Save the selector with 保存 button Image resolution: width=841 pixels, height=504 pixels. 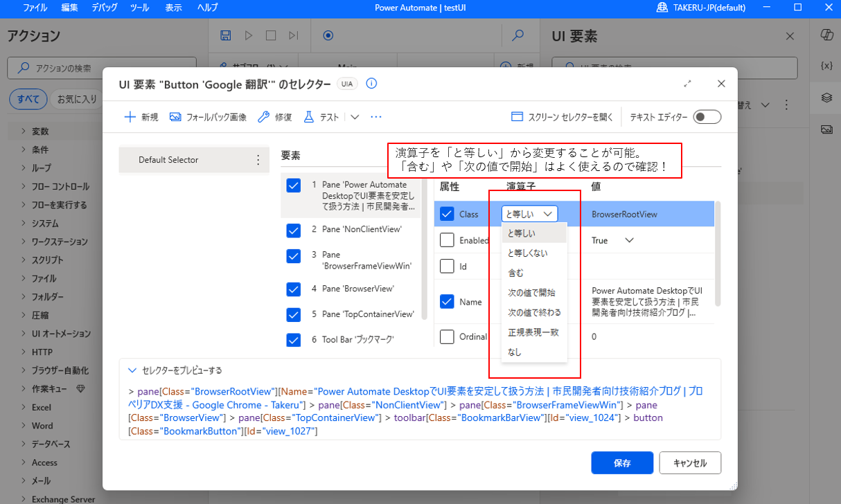point(621,462)
